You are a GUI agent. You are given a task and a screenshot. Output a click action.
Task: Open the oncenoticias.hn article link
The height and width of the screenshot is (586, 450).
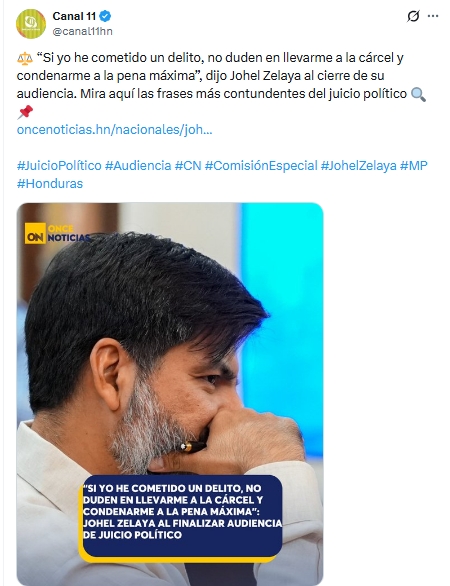coord(114,130)
